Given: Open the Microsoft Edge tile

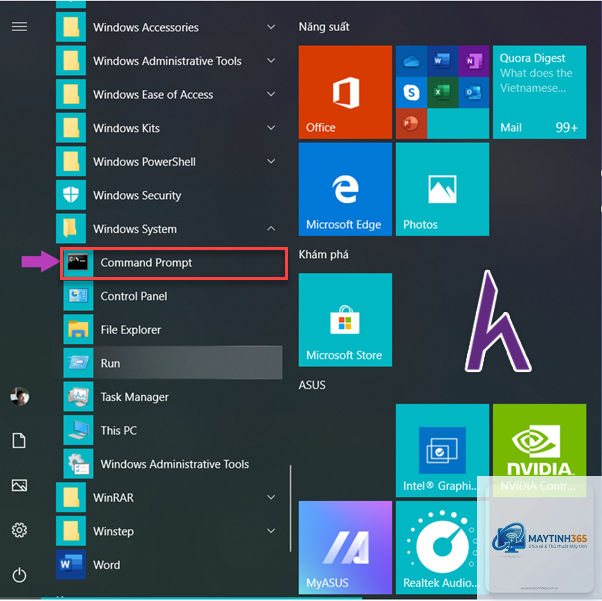Looking at the screenshot, I should pos(345,189).
